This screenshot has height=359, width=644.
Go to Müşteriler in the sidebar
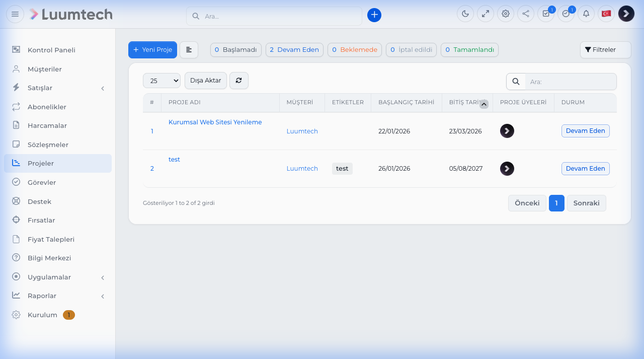44,69
